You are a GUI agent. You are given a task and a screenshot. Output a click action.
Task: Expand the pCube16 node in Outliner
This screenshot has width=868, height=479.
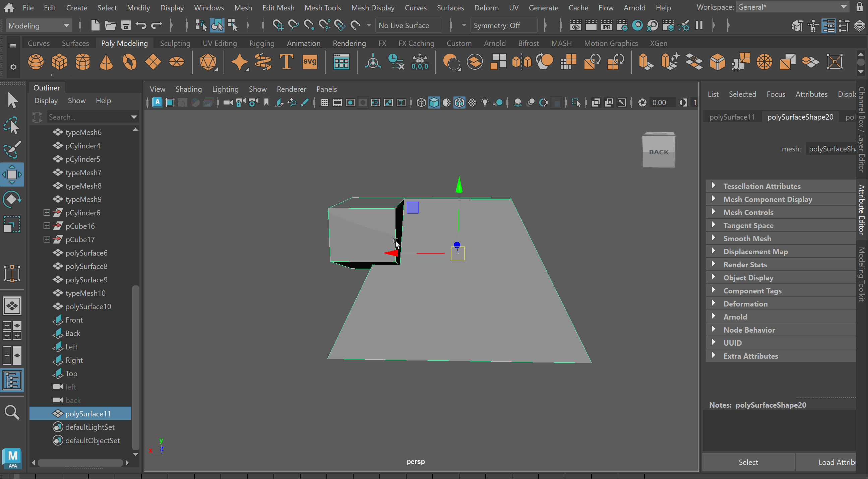coord(47,226)
